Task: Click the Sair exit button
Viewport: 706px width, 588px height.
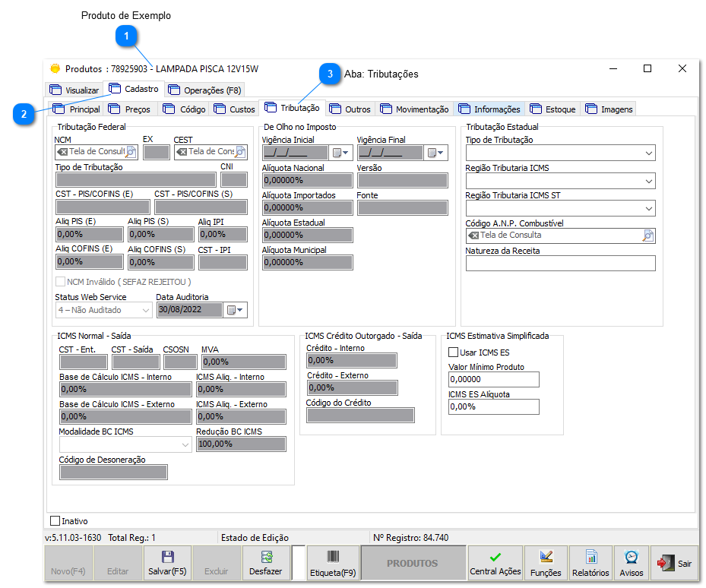Action: pos(675,563)
